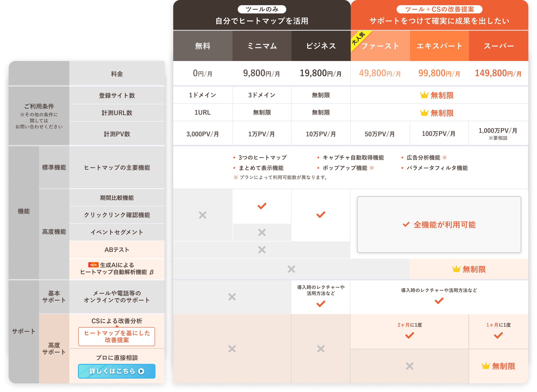537x392 pixels.
Task: Click the 19,800円/月 price
Action: point(320,73)
